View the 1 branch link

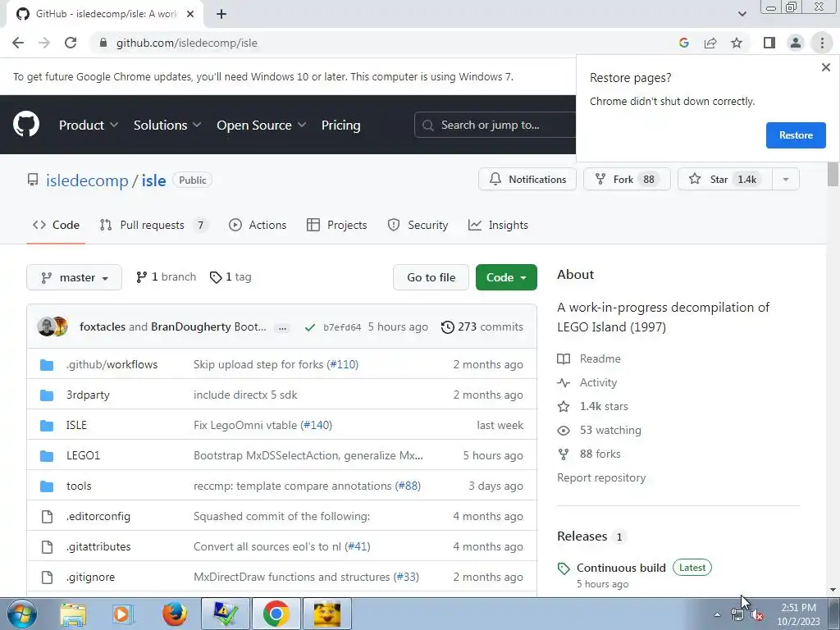[x=166, y=277]
